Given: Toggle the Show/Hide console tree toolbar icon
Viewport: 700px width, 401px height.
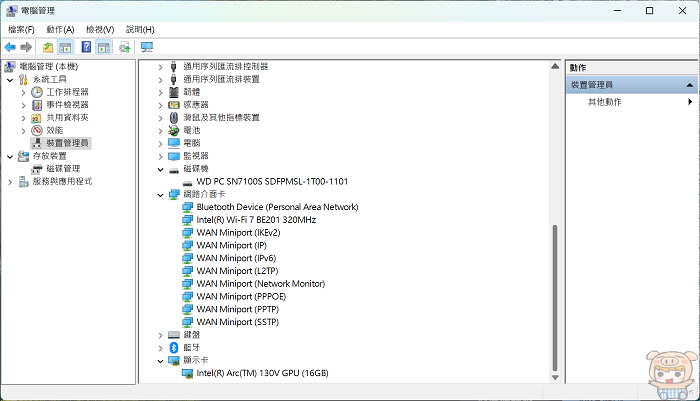Looking at the screenshot, I should pyautogui.click(x=65, y=47).
